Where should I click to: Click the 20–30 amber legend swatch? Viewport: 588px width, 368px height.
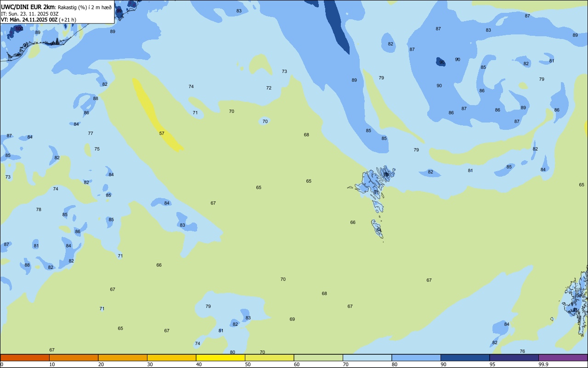point(123,357)
